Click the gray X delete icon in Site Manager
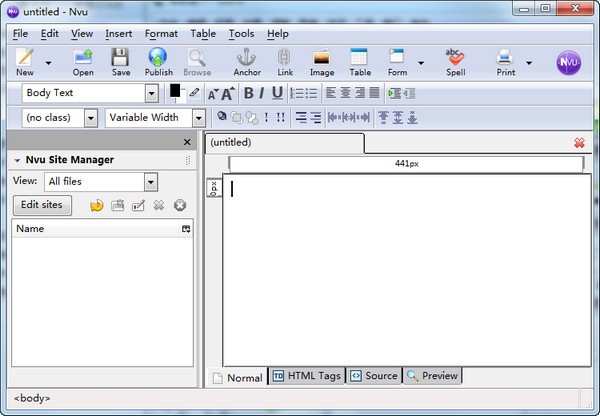 (x=159, y=206)
